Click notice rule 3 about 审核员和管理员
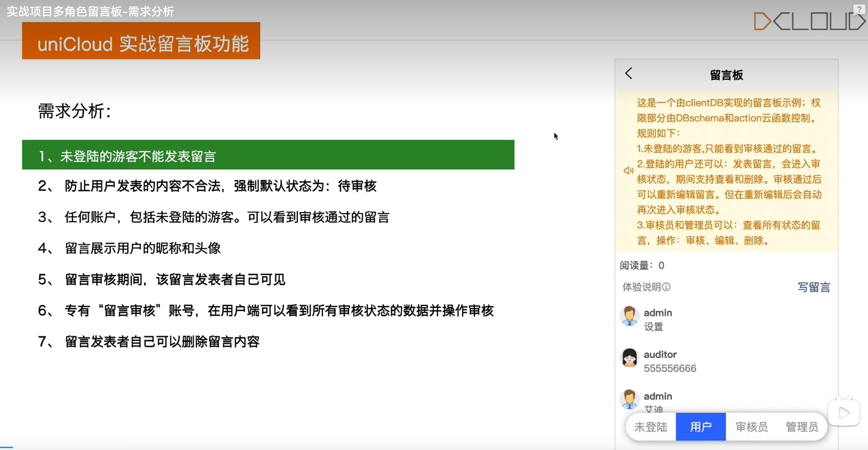Viewport: 868px width, 450px height. point(729,233)
